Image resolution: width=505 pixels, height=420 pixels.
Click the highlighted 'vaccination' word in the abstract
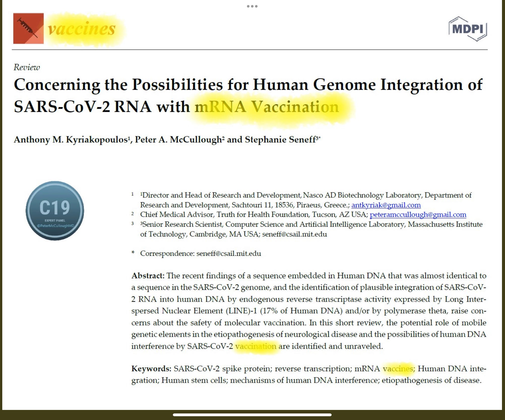tap(256, 346)
